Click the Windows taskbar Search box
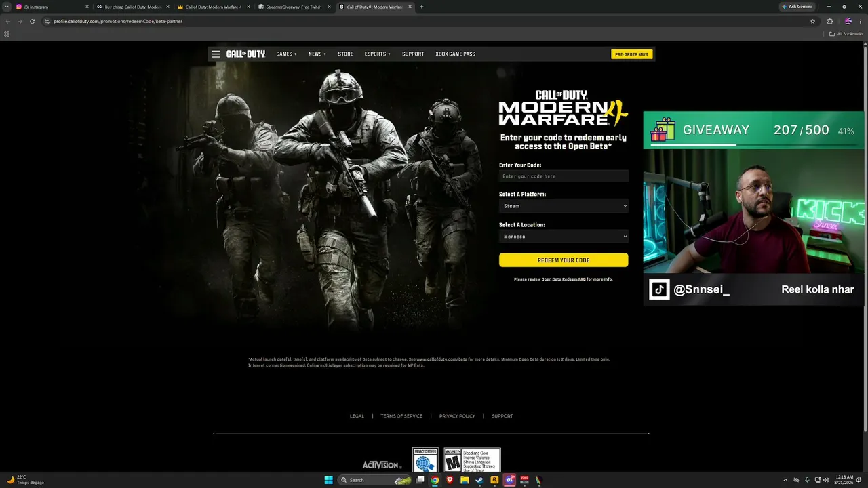Screen dimensions: 868x488 click(375, 480)
